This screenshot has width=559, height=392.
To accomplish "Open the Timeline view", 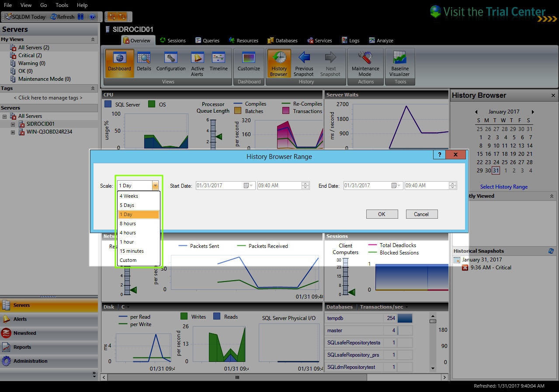I will [219, 62].
